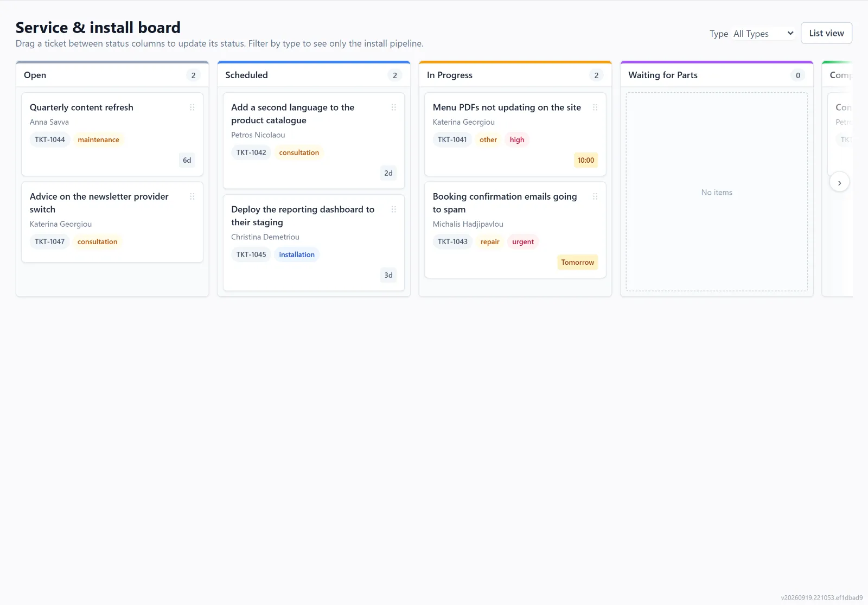
Task: Click the consultation tag on TKT-1042
Action: coord(299,152)
